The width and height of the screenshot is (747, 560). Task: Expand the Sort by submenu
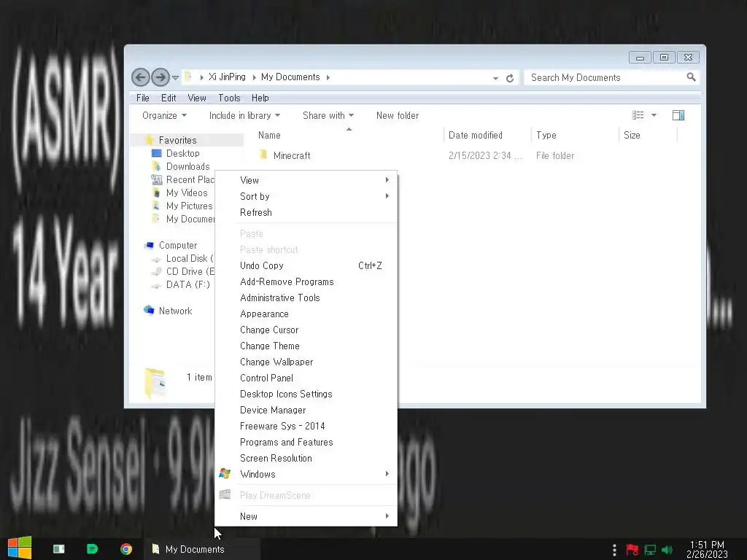coord(306,196)
